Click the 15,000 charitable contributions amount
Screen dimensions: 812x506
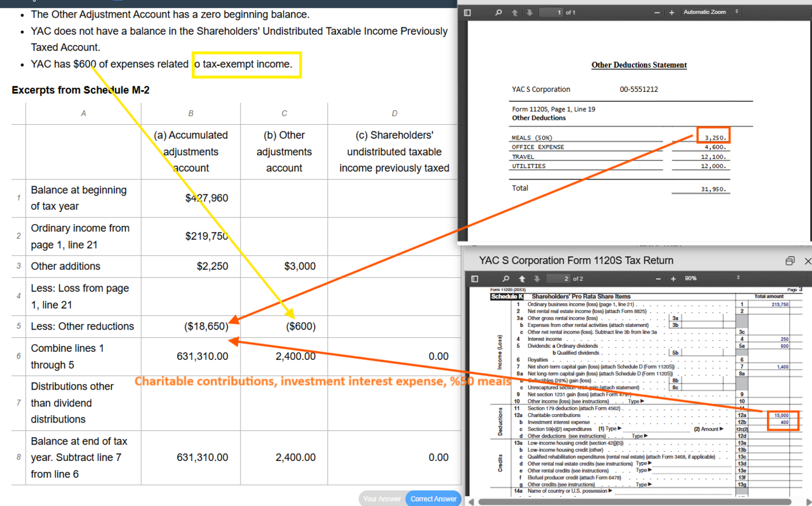coord(781,415)
